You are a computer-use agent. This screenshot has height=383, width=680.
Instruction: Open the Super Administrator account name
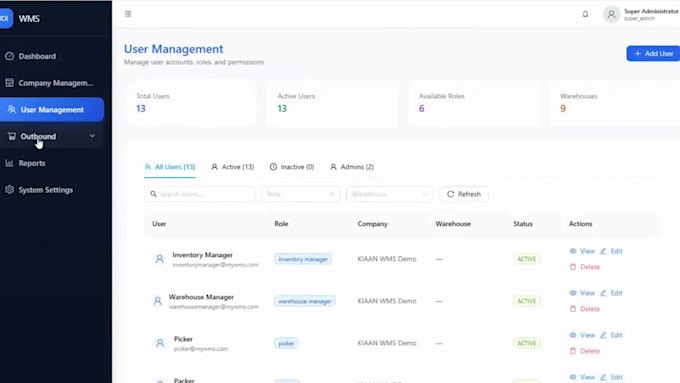[x=651, y=11]
